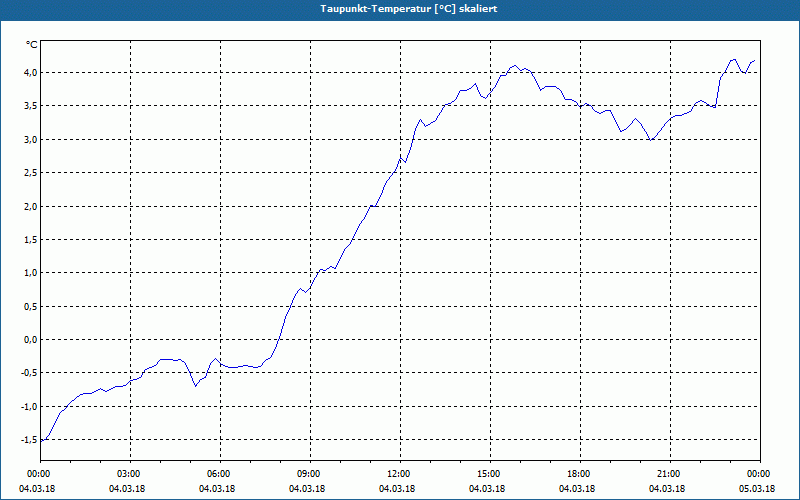This screenshot has width=800, height=500.
Task: Select the -1,0 y-axis label
Action: tap(29, 407)
